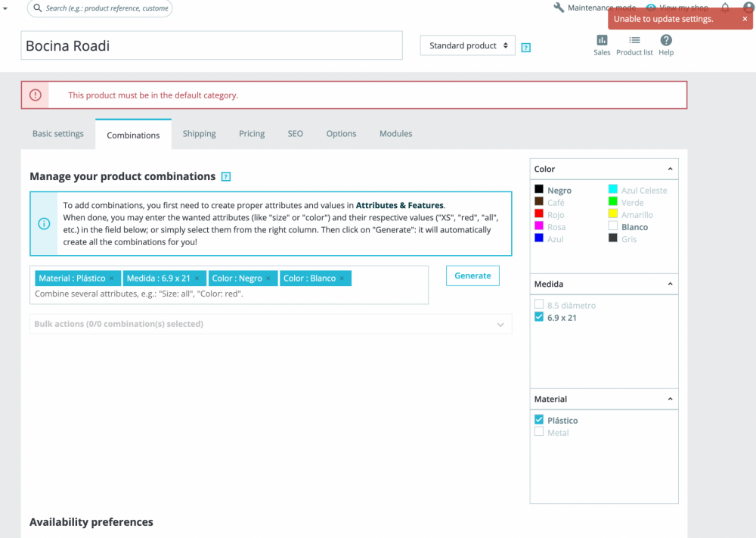
Task: Collapse the Color attribute panel
Action: click(670, 169)
